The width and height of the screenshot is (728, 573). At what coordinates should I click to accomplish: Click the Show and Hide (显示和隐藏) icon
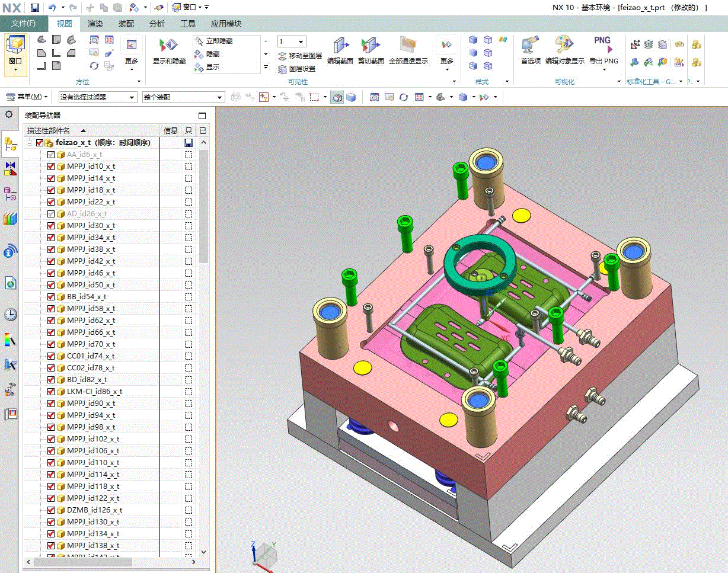tap(169, 45)
